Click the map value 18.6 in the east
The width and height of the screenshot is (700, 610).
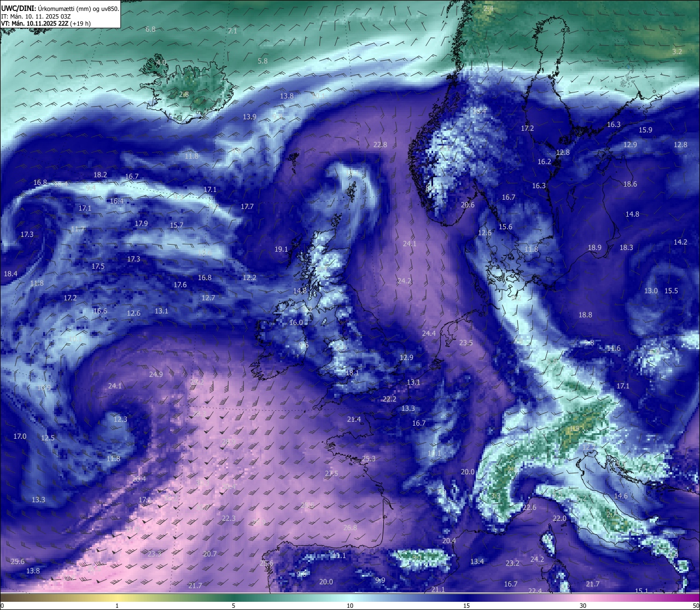[630, 184]
